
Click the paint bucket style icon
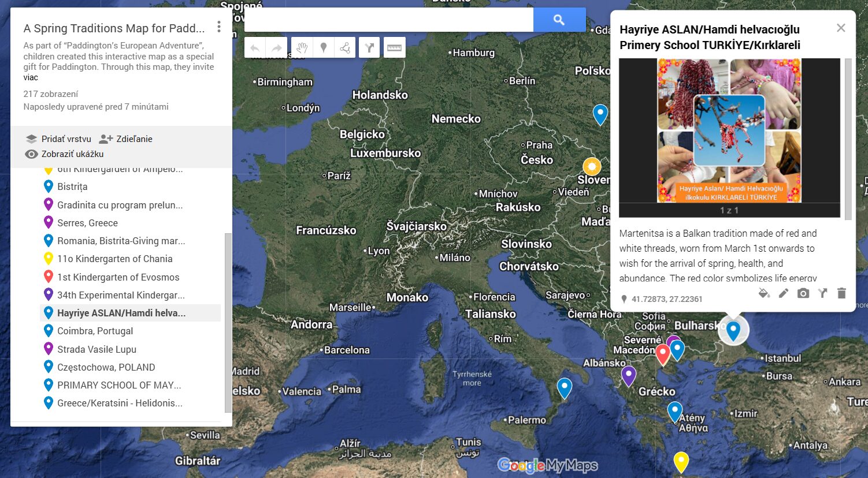click(764, 293)
